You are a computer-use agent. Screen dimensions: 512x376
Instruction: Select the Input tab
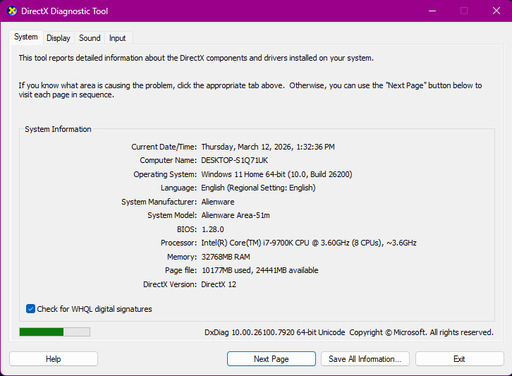pos(117,38)
